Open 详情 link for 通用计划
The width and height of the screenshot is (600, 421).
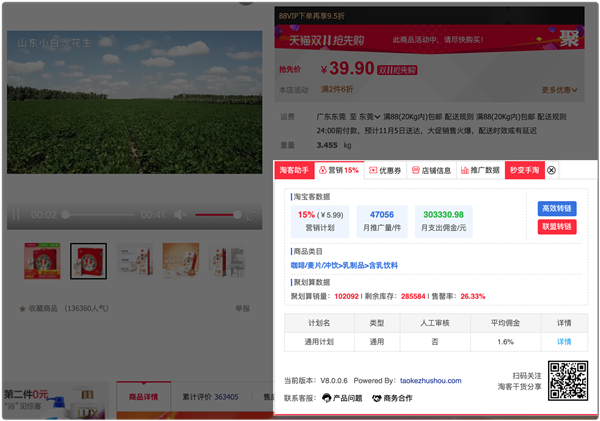tap(564, 342)
